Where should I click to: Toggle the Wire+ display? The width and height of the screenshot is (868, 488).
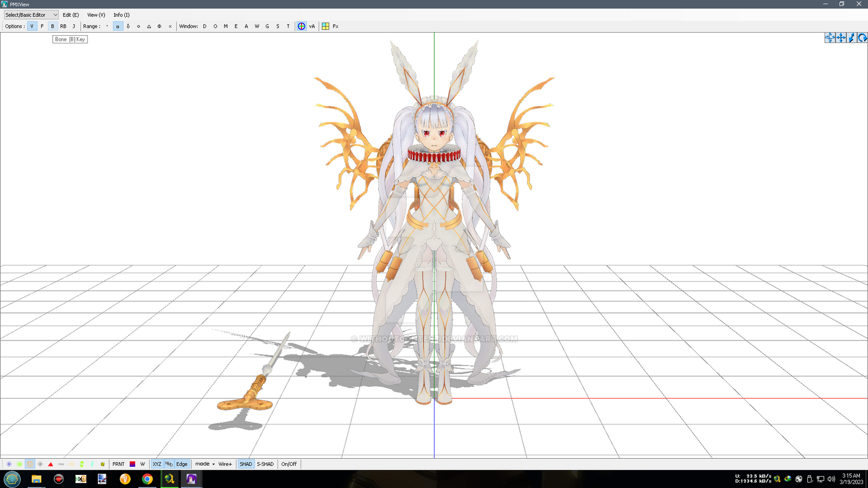[225, 464]
